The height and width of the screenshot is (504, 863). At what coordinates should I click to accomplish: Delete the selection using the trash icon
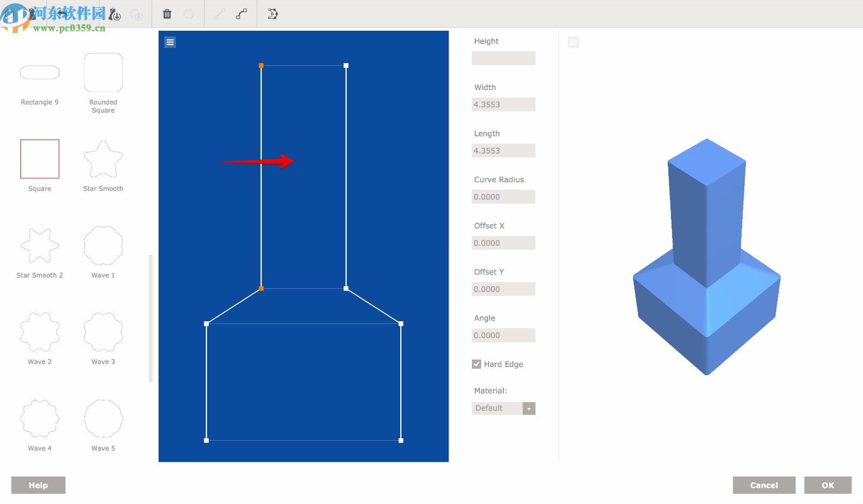click(x=167, y=14)
